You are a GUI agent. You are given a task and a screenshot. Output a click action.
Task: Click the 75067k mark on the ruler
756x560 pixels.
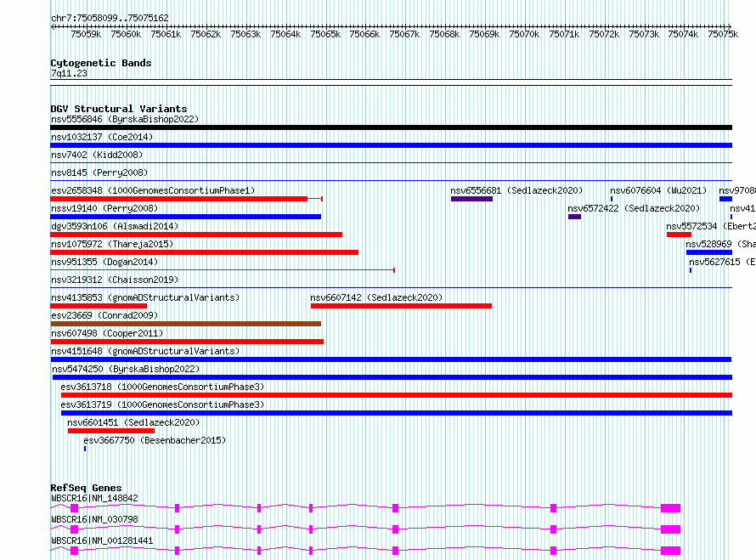pyautogui.click(x=404, y=35)
